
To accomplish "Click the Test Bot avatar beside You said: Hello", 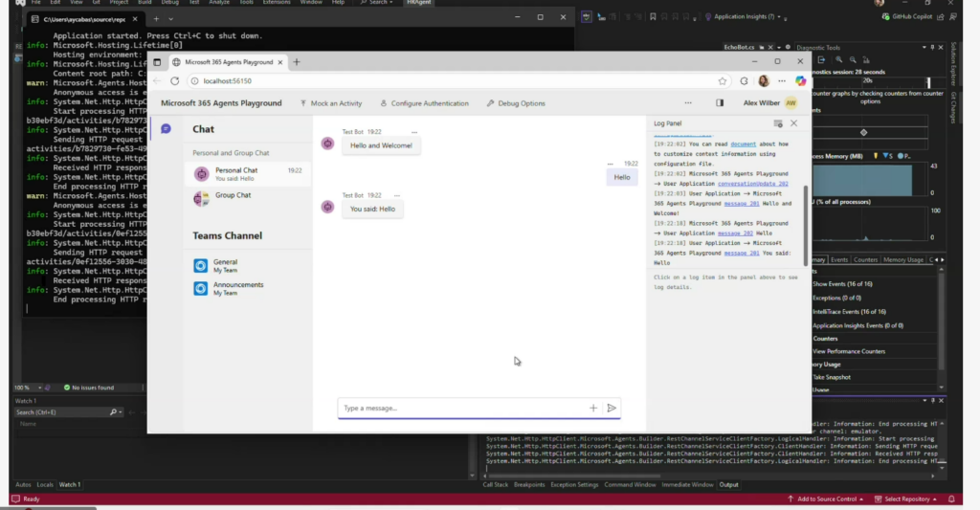I will [x=327, y=207].
